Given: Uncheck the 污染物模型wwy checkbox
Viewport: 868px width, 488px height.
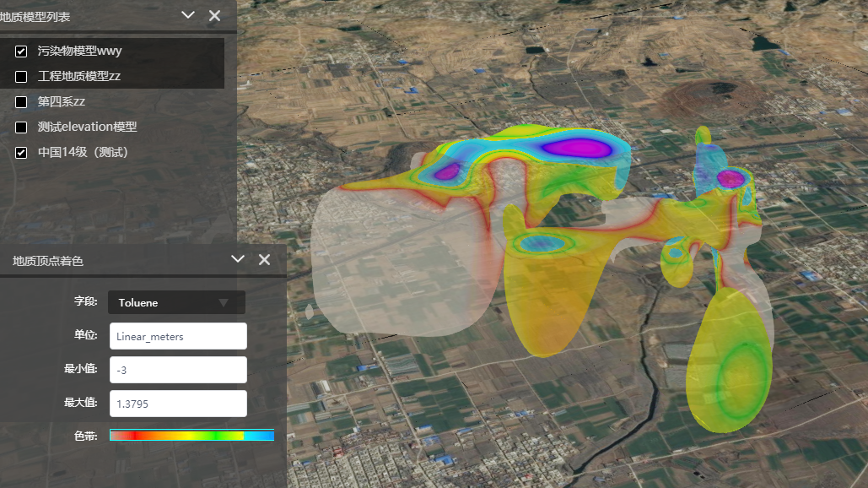Looking at the screenshot, I should pos(21,52).
